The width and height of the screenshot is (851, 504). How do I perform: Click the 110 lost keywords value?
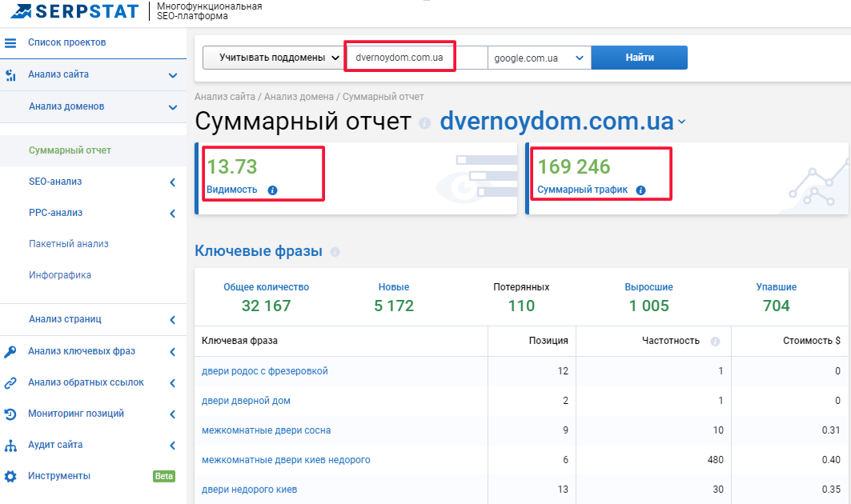point(521,306)
